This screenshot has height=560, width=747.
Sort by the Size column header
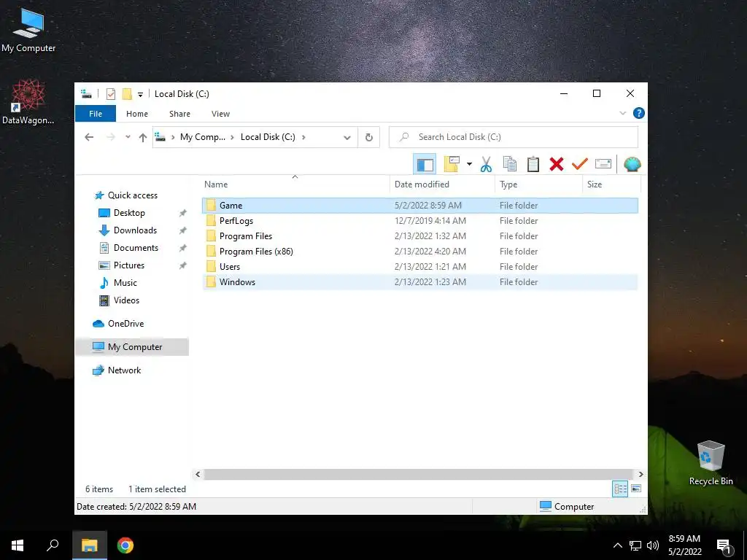[612, 184]
